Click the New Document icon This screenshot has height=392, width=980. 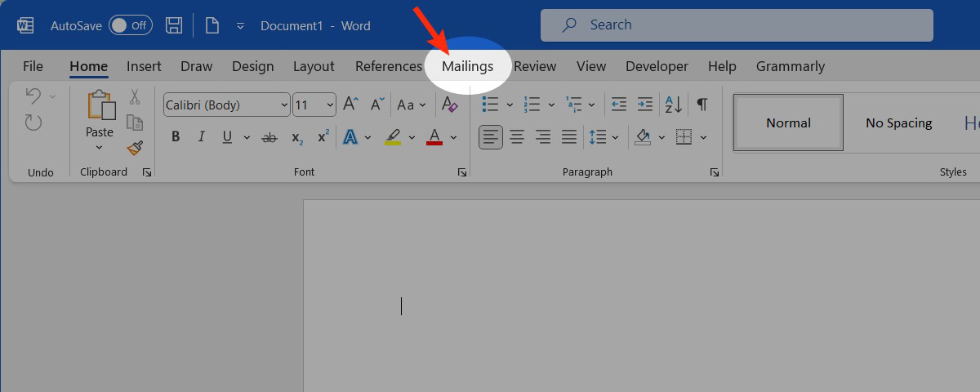(x=212, y=25)
